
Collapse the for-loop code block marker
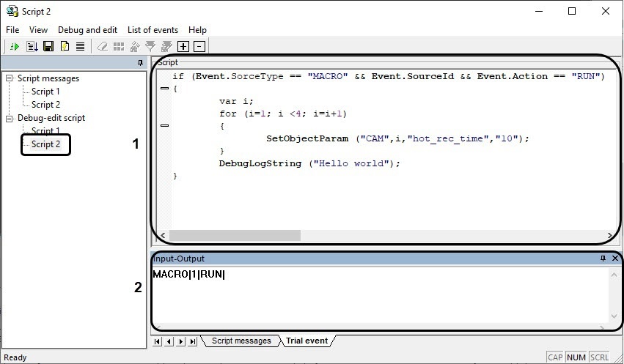[x=164, y=126]
